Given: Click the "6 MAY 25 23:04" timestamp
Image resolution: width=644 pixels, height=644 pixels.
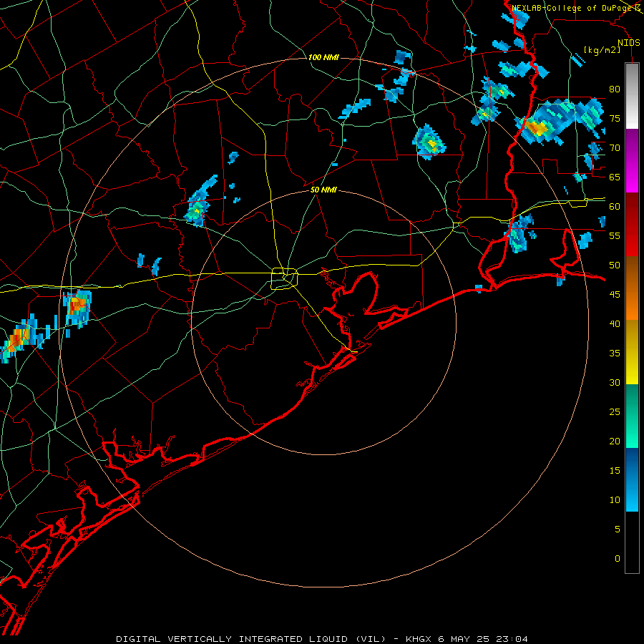Looking at the screenshot, I should coord(484,639).
